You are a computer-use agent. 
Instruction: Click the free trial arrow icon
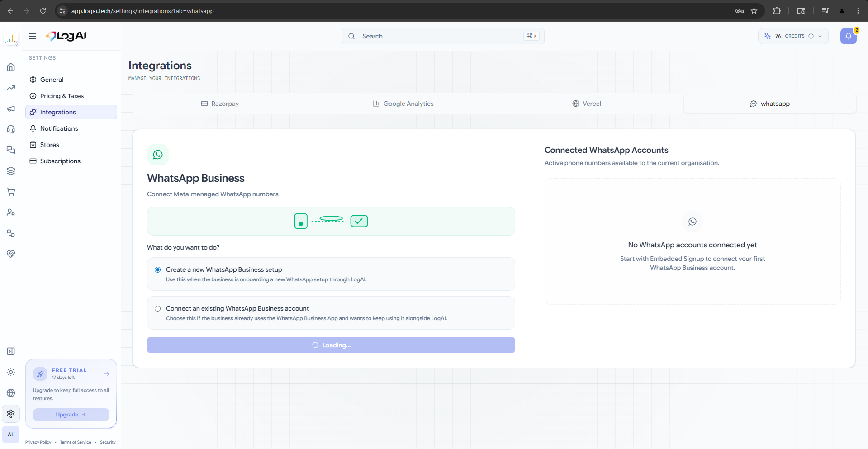(107, 374)
